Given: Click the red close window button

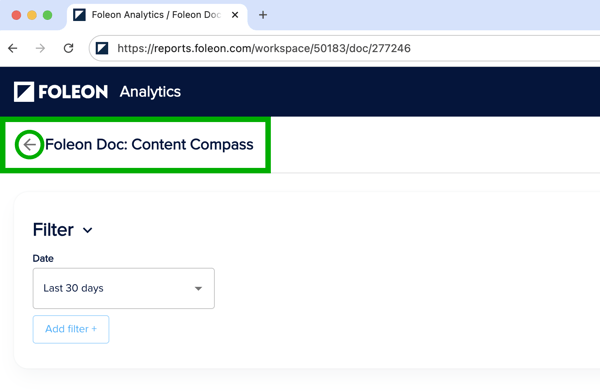Looking at the screenshot, I should coord(16,15).
